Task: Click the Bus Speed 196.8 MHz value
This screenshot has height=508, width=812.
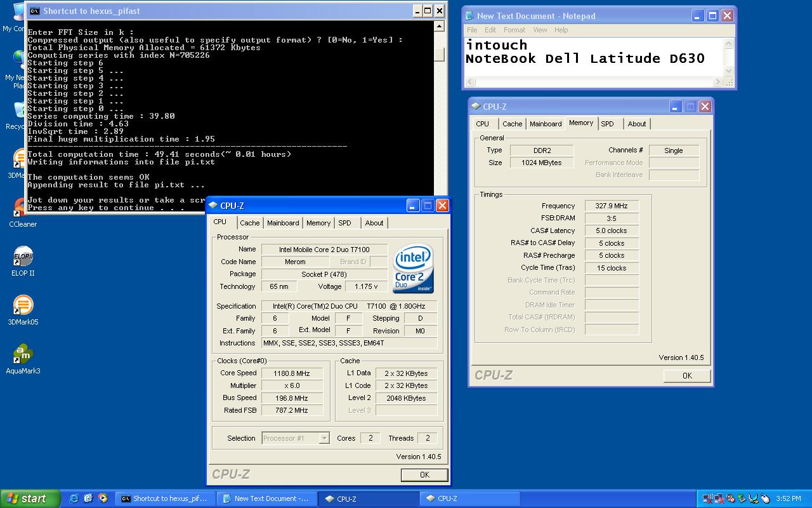Action: click(x=292, y=398)
